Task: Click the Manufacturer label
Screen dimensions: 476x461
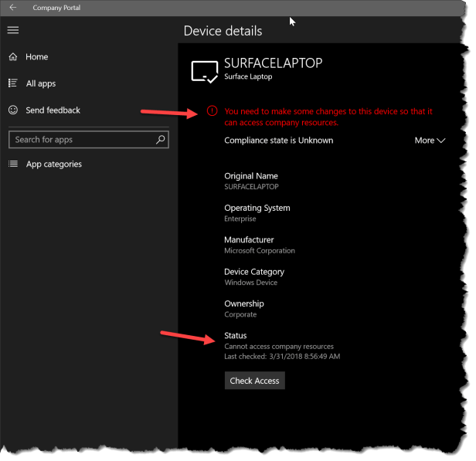Action: [x=249, y=240]
